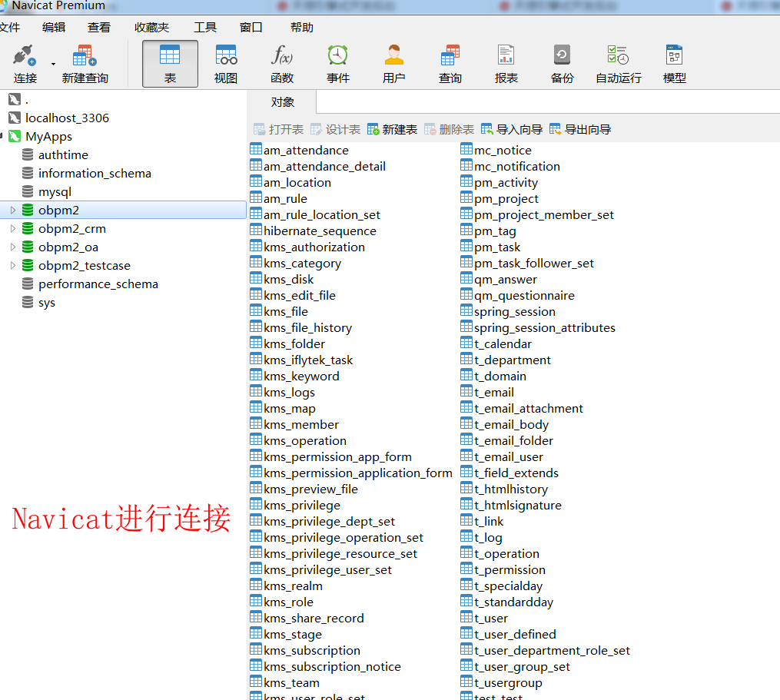Open the 文件 menu
Screen dimensions: 780x700
pyautogui.click(x=10, y=28)
